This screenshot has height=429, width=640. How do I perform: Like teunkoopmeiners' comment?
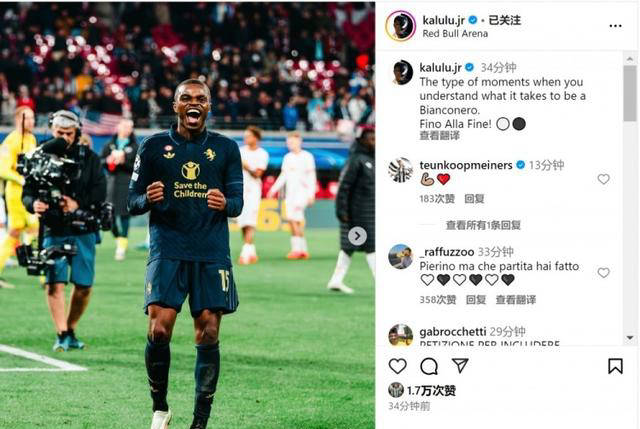coord(603,179)
